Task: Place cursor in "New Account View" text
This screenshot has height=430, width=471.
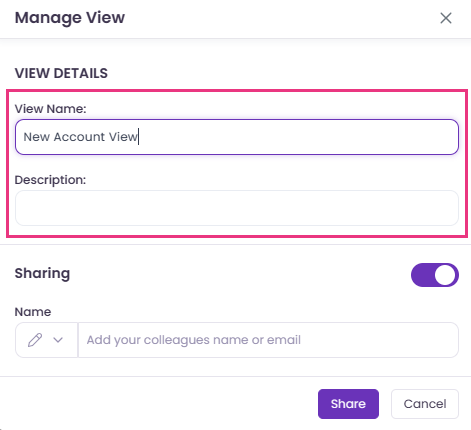Action: pos(80,137)
